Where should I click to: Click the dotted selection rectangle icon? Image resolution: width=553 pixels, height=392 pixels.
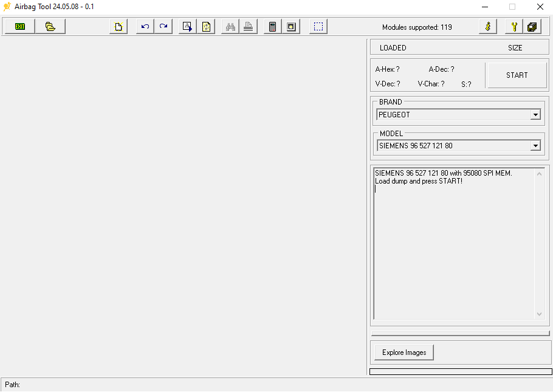318,27
